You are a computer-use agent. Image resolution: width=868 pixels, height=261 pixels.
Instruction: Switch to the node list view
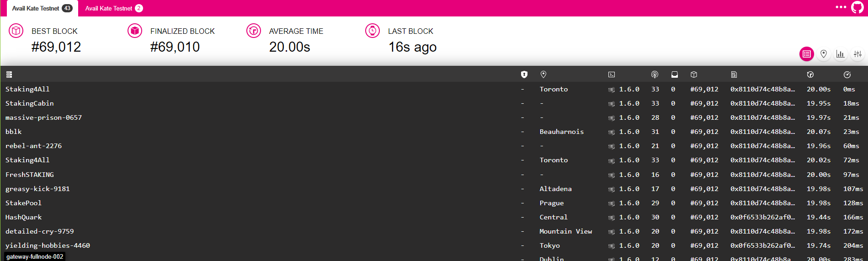tap(806, 54)
